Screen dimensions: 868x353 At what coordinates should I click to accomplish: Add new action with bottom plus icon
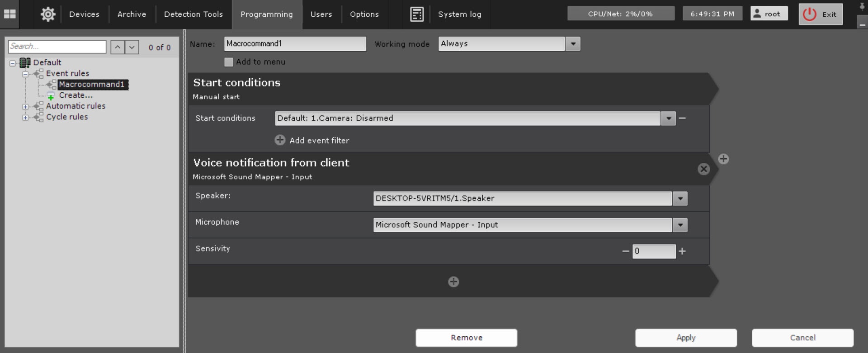pyautogui.click(x=453, y=282)
